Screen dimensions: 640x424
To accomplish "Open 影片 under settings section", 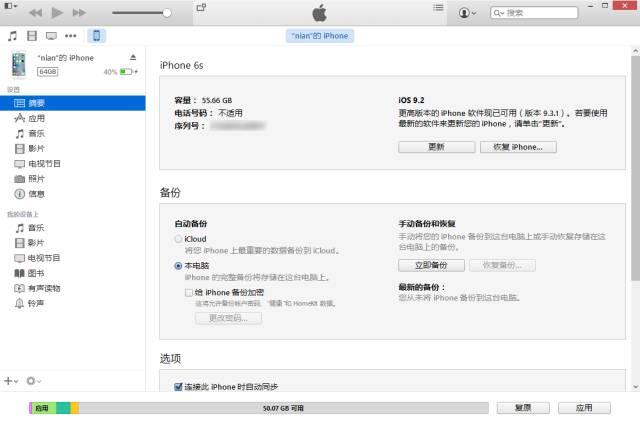I will click(73, 149).
